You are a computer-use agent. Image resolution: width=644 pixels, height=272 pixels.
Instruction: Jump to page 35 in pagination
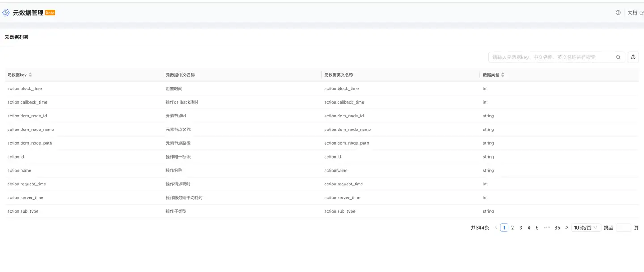click(x=557, y=228)
